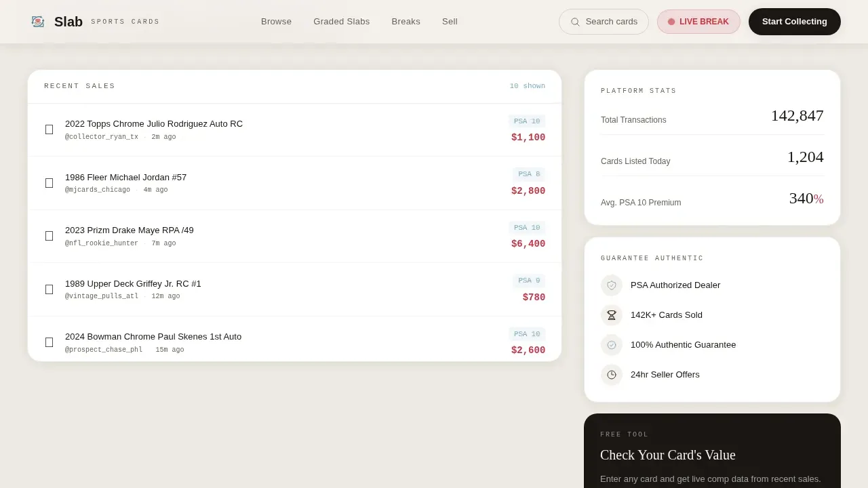Screen dimensions: 868x488
Task: Open the Browse menu item
Action: pos(276,22)
